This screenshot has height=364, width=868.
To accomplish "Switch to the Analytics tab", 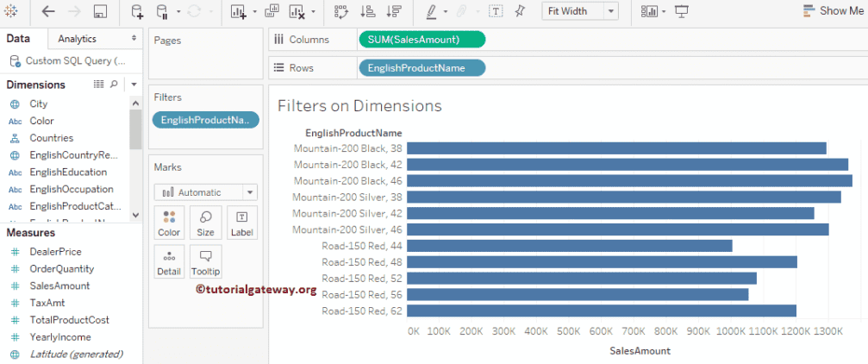I will tap(77, 39).
